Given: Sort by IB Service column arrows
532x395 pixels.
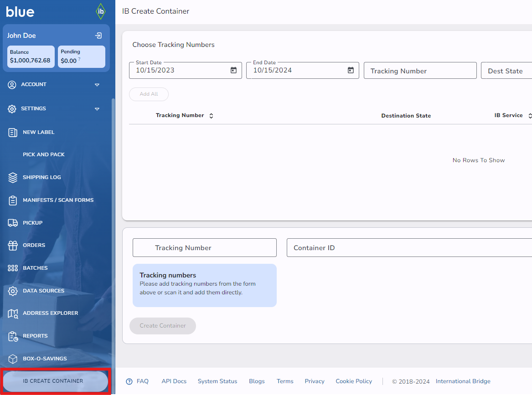Looking at the screenshot, I should [x=529, y=116].
